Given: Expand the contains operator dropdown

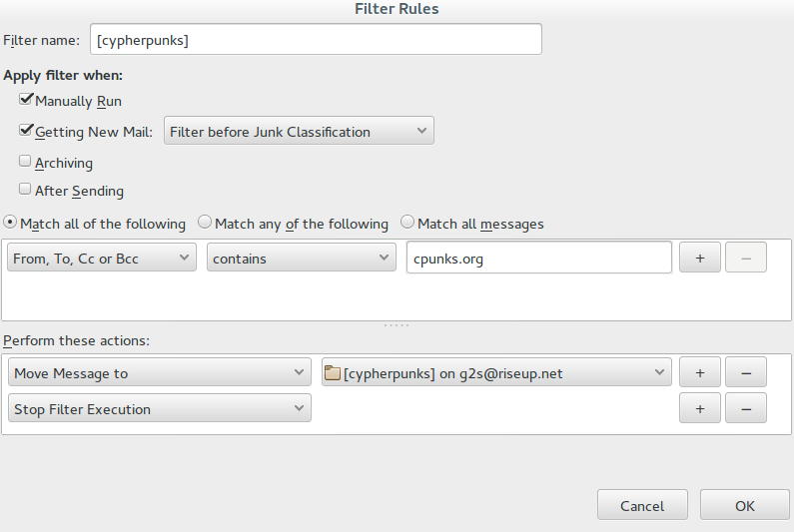Looking at the screenshot, I should coord(302,258).
